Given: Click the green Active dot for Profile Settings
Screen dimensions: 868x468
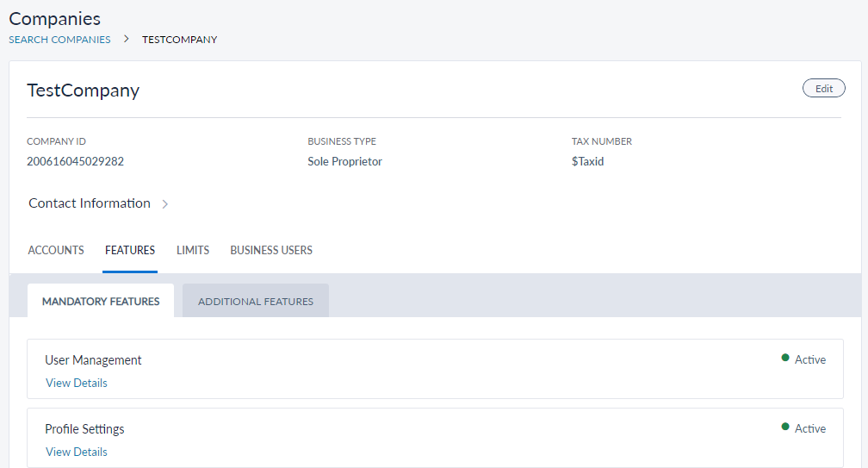Looking at the screenshot, I should 784,427.
